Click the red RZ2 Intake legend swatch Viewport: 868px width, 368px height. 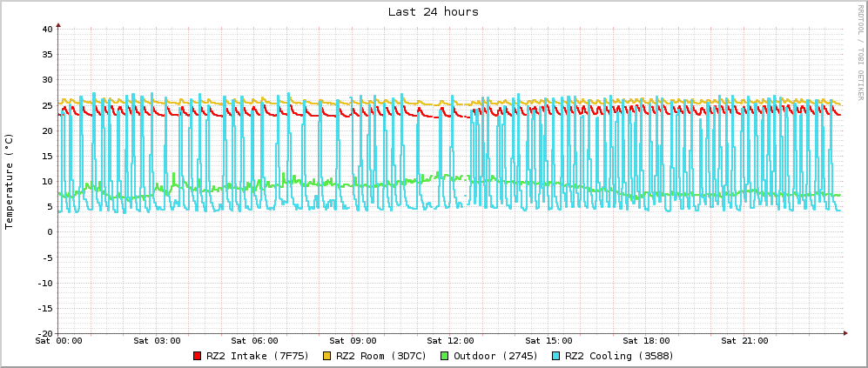click(x=198, y=356)
